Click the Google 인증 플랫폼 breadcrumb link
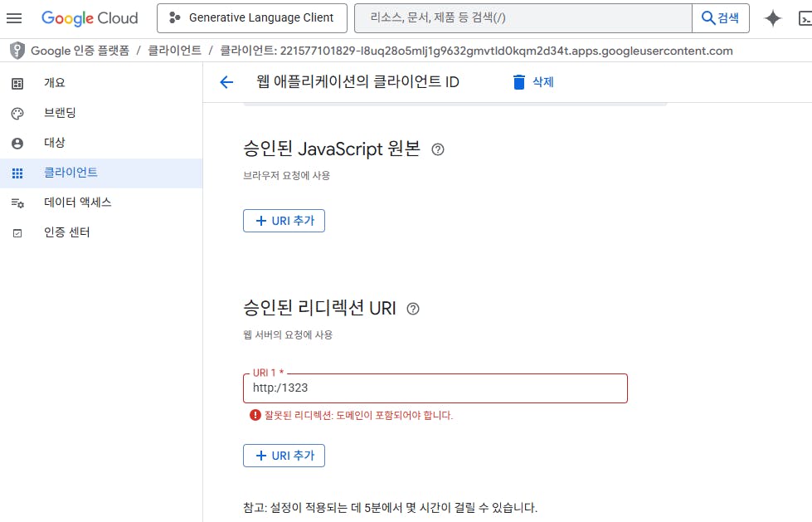 [x=80, y=51]
